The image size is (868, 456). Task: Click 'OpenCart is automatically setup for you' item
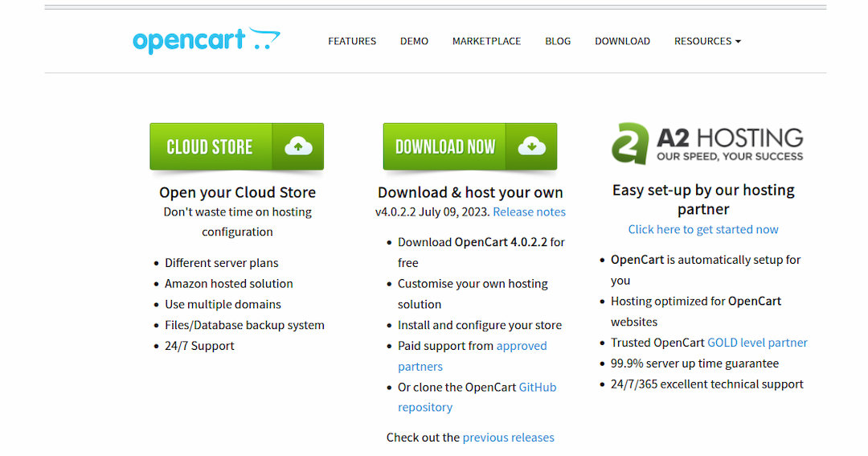tap(706, 270)
